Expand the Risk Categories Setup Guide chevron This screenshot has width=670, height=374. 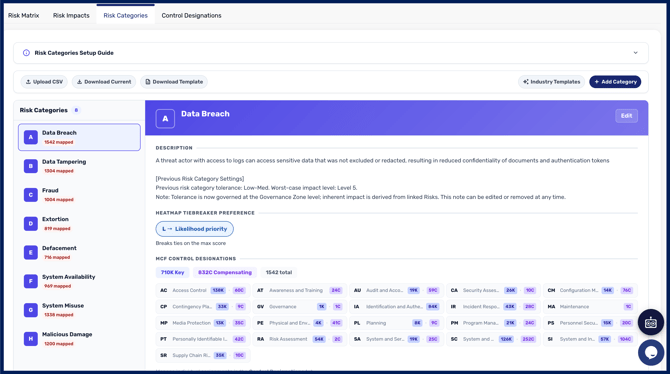pos(635,53)
